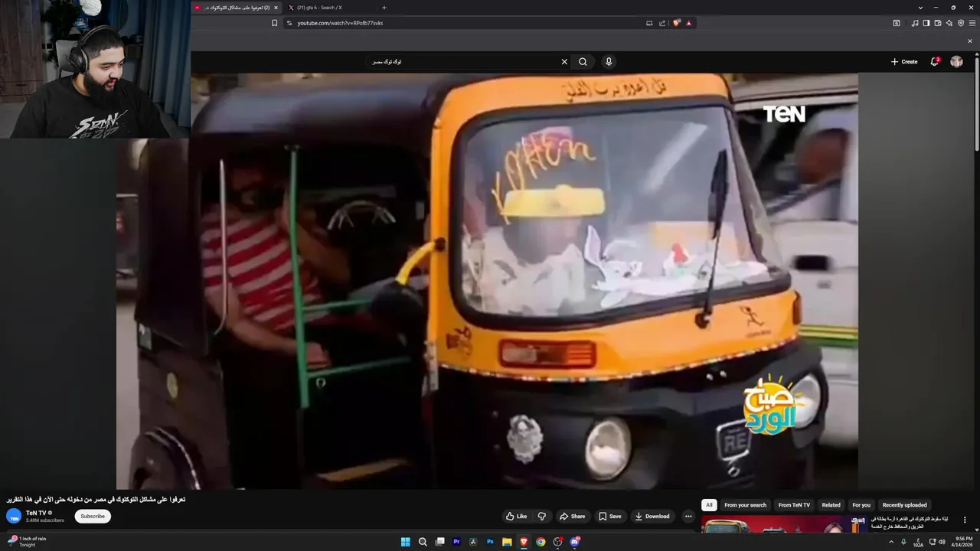Select the From TeN TV chip

(x=794, y=505)
